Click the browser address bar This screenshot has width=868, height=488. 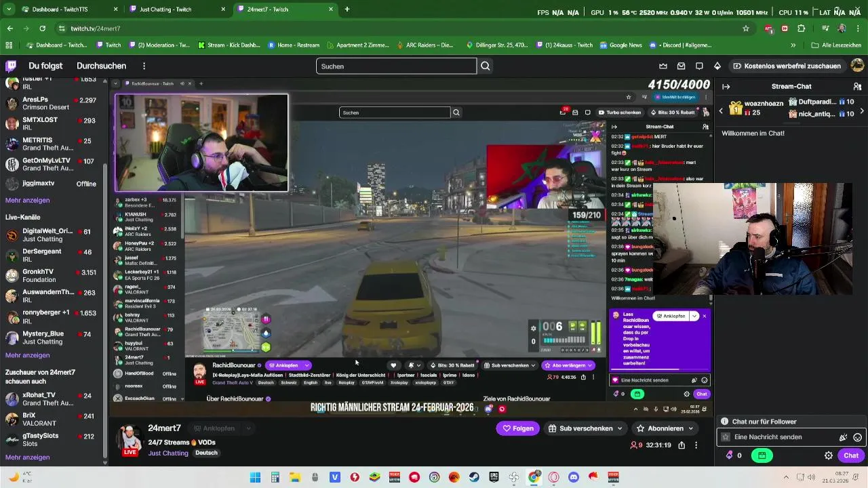[400, 28]
